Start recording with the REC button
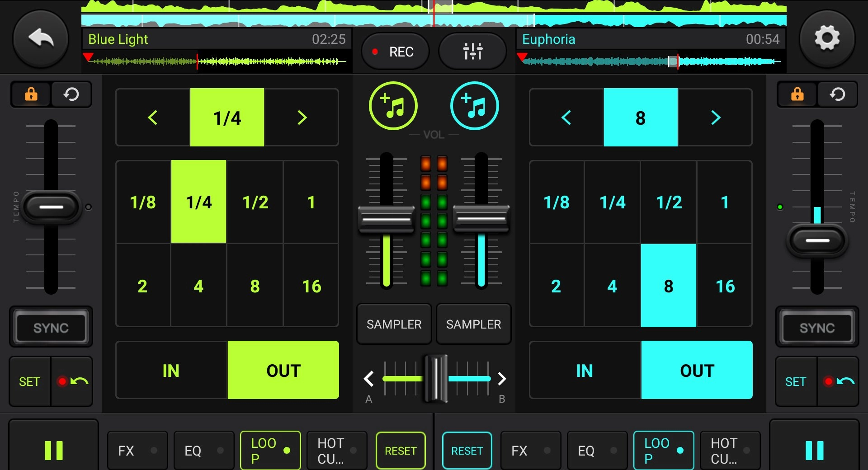This screenshot has width=868, height=470. [x=395, y=52]
